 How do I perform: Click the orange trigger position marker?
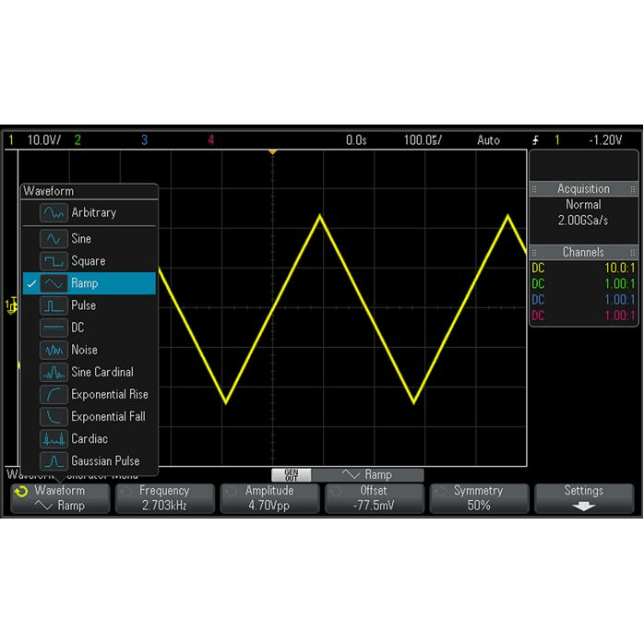[272, 151]
